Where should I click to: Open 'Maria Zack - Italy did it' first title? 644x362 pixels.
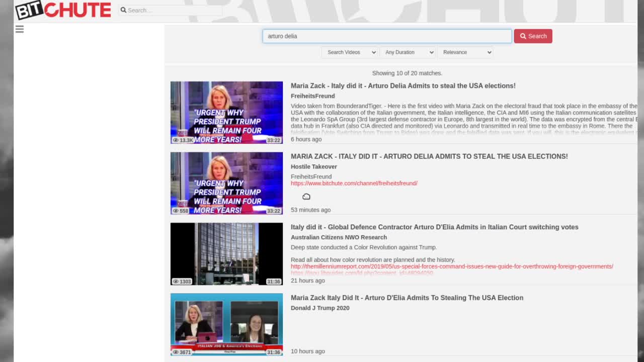(403, 86)
